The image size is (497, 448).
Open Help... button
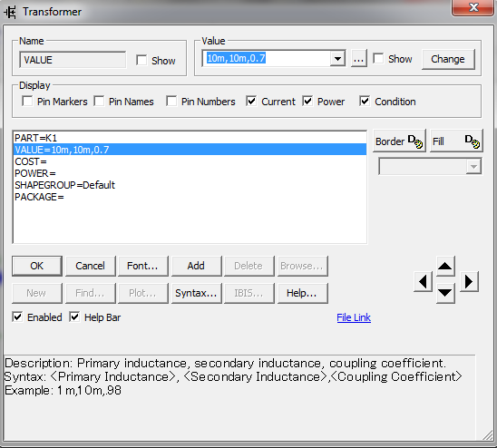(x=302, y=293)
